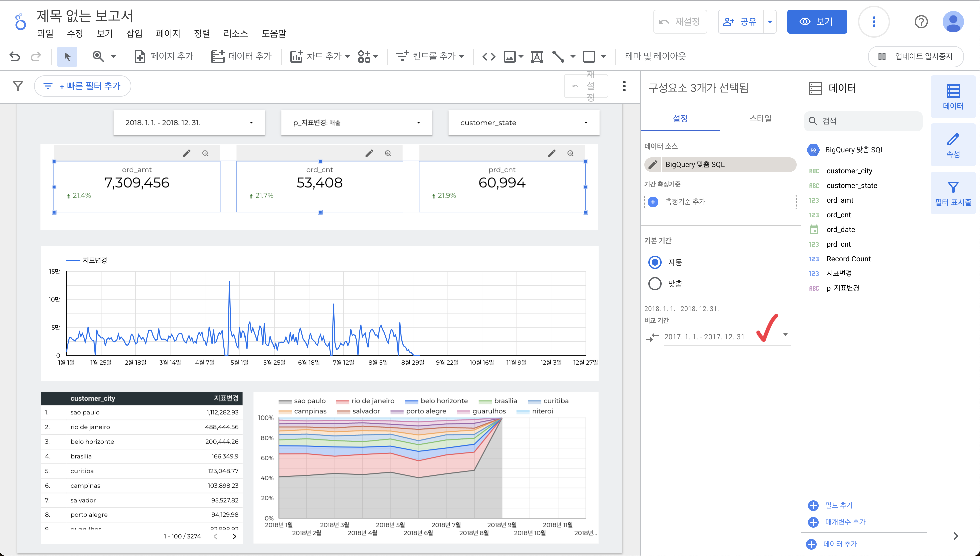Click pencil edit icon above ord_amt scorecard
980x556 pixels.
[186, 153]
